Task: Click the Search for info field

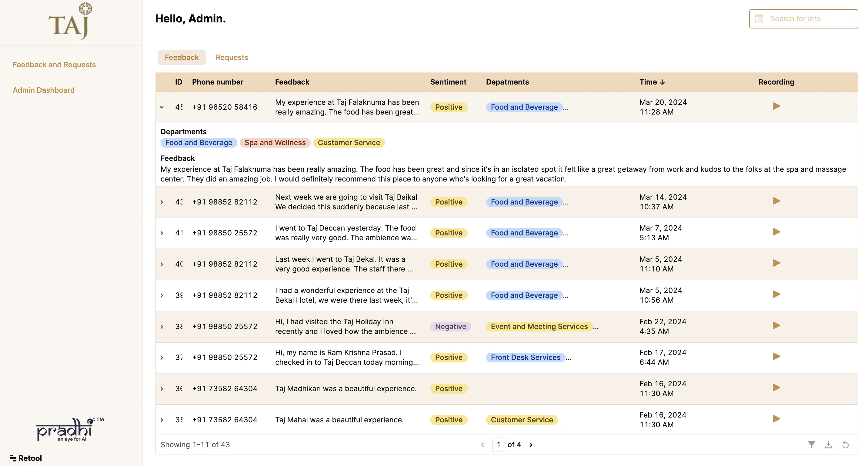Action: (x=803, y=19)
